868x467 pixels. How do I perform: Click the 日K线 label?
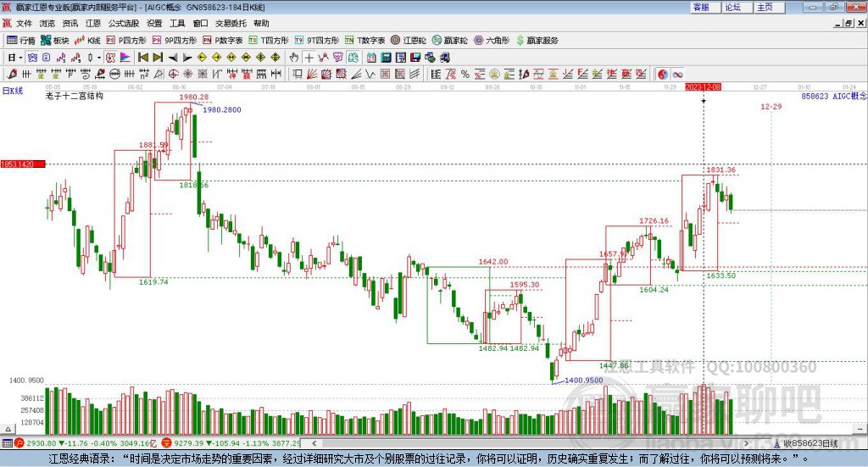tap(12, 91)
